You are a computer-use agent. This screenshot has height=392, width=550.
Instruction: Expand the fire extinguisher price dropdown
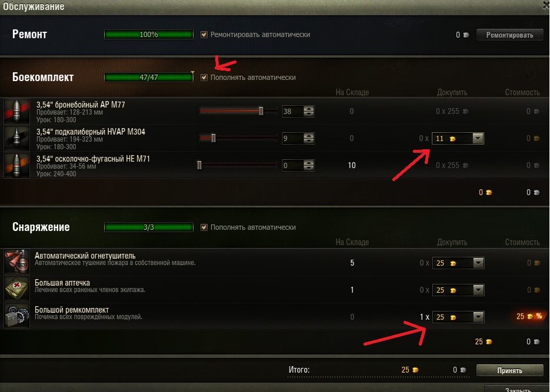click(x=478, y=263)
